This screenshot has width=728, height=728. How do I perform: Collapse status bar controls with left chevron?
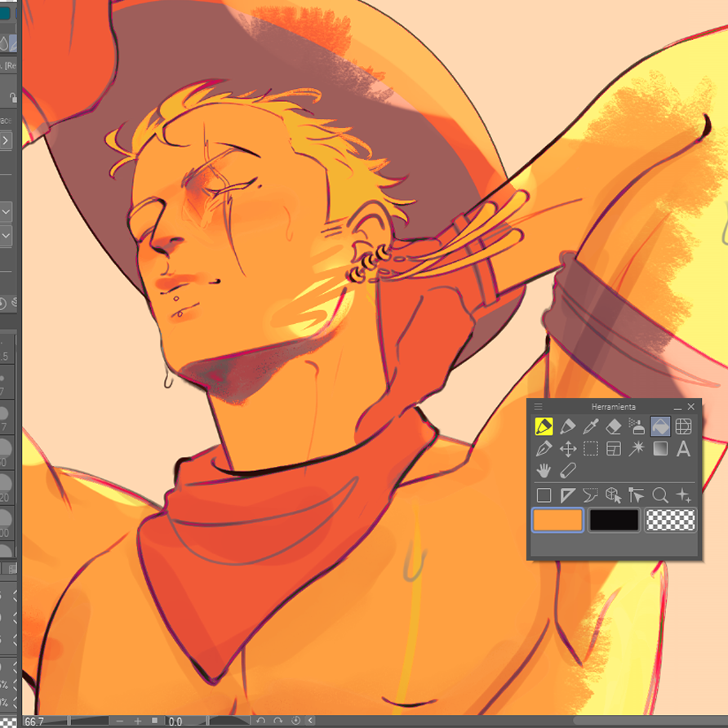tap(311, 721)
